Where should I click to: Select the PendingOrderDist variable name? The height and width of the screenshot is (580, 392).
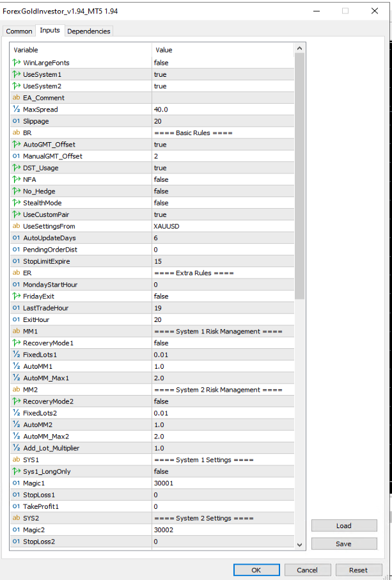pos(51,250)
